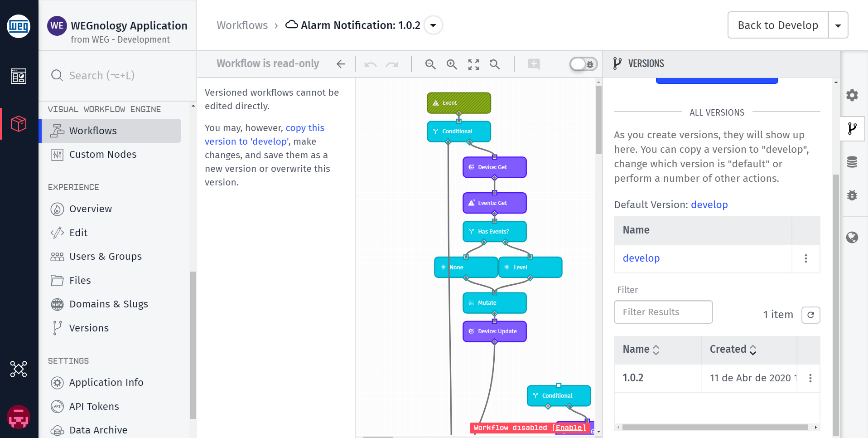Click the Filter Results input
The width and height of the screenshot is (868, 438).
[x=663, y=312]
